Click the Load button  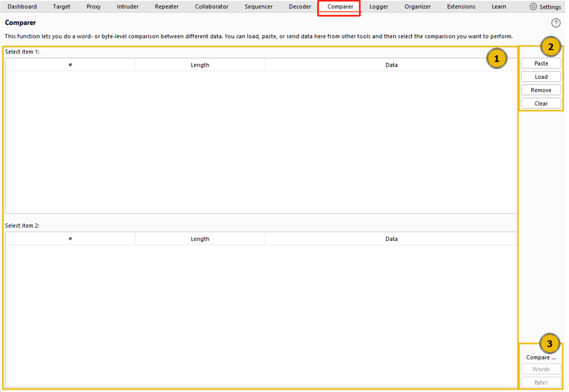541,77
